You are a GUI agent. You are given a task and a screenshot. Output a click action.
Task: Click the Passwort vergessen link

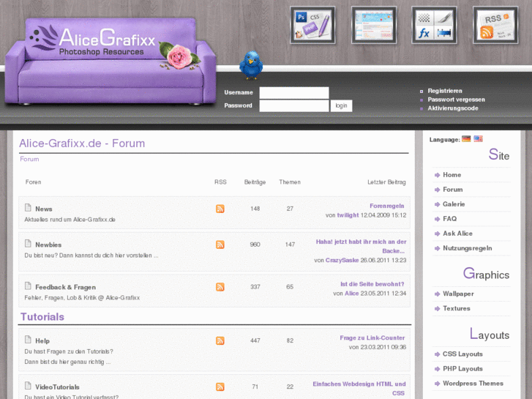click(456, 100)
